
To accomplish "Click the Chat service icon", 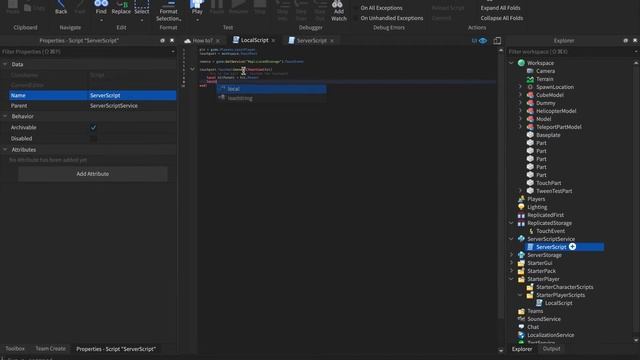I will point(521,327).
